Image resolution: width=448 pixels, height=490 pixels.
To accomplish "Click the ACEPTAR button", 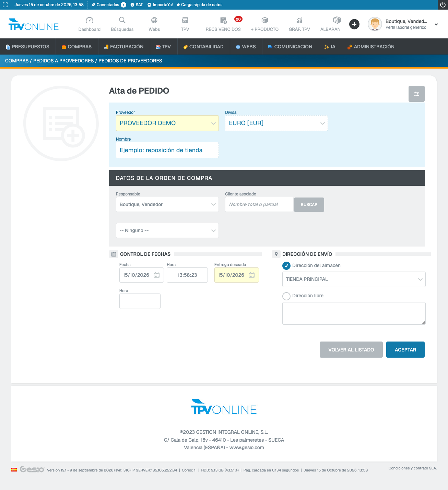I will coord(405,350).
